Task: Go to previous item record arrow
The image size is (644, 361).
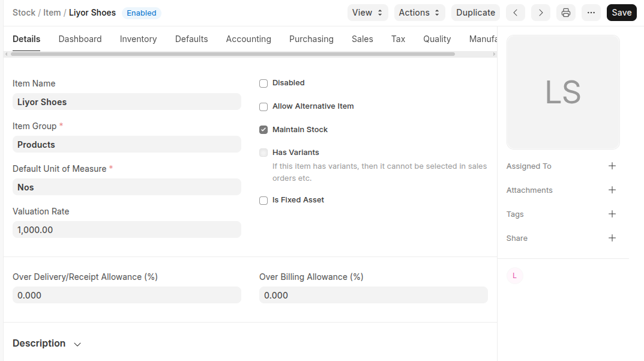Action: coord(516,13)
